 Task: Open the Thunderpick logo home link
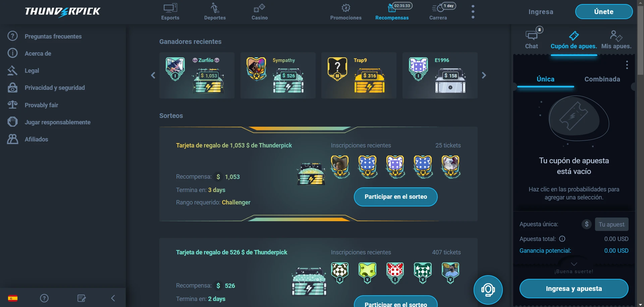click(x=62, y=12)
